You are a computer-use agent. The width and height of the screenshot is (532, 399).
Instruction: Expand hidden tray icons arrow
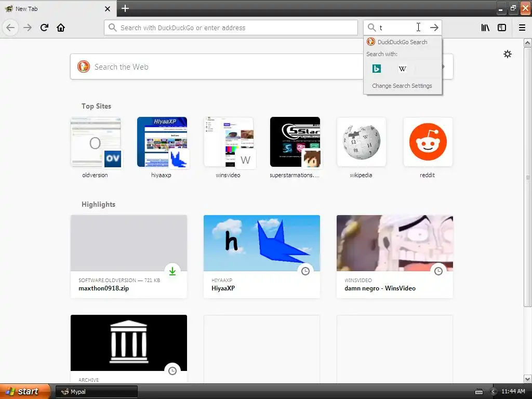tap(493, 392)
